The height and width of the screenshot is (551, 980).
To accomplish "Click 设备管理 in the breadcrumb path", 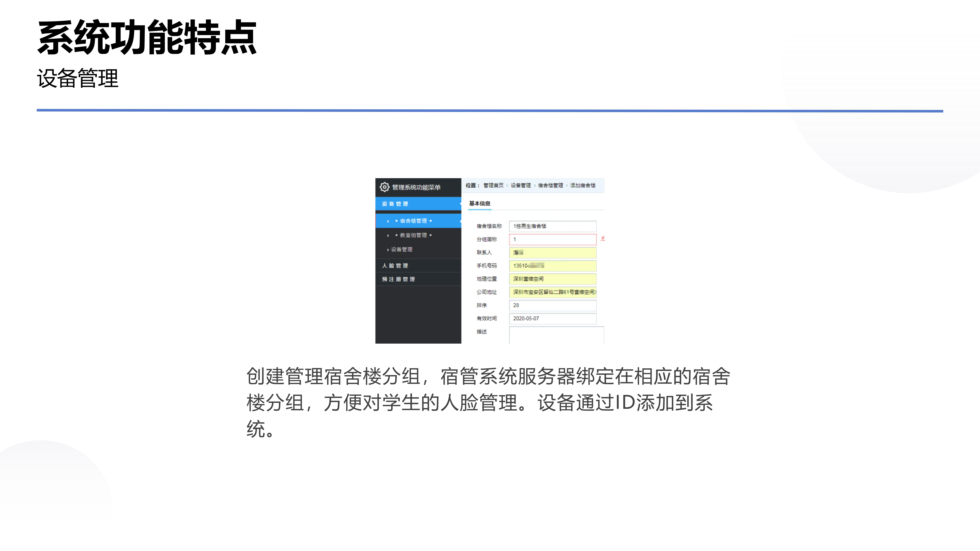I will (x=521, y=186).
